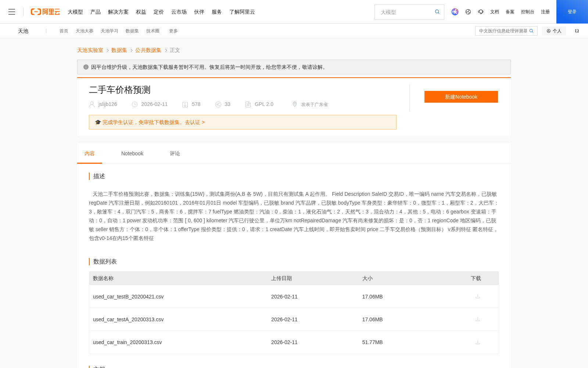588x368 pixels.
Task: Open 产品 menu
Action: (x=96, y=12)
